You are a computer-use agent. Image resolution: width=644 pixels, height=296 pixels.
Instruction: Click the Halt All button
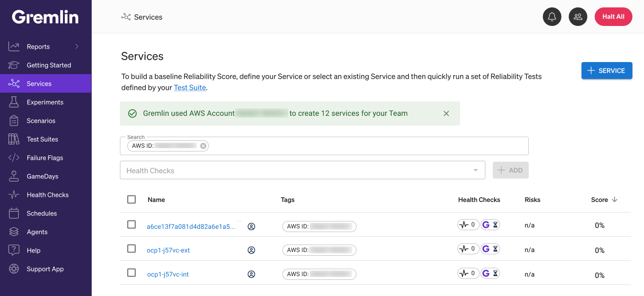[x=613, y=17]
